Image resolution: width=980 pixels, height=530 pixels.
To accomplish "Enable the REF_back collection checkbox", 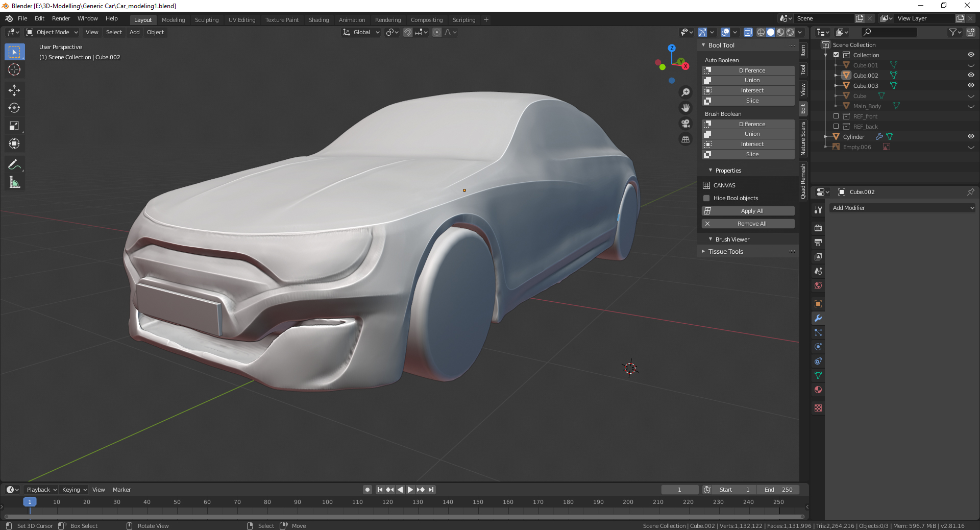I will pos(836,126).
